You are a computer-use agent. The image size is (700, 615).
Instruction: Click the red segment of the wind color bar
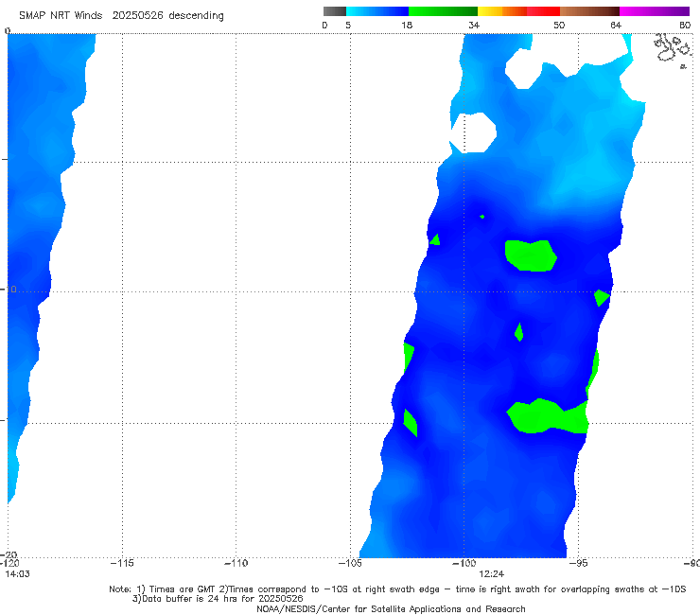pos(543,11)
